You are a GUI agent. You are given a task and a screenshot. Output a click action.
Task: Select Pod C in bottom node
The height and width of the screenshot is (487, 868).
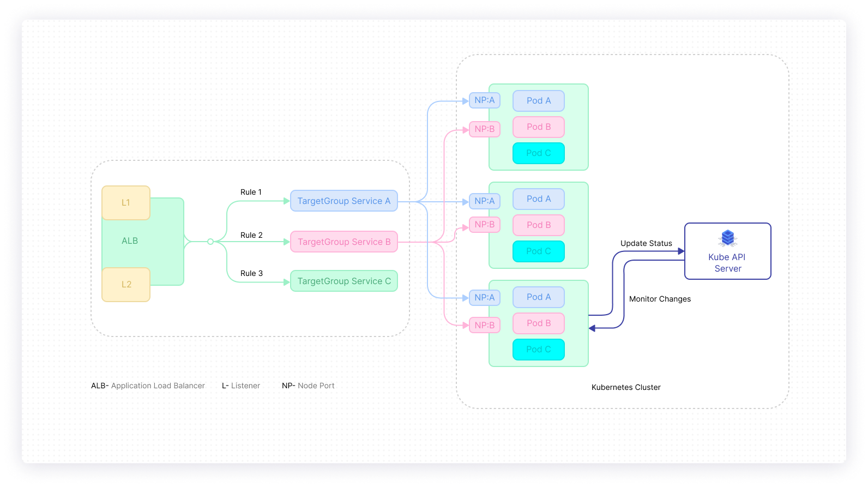pos(539,350)
